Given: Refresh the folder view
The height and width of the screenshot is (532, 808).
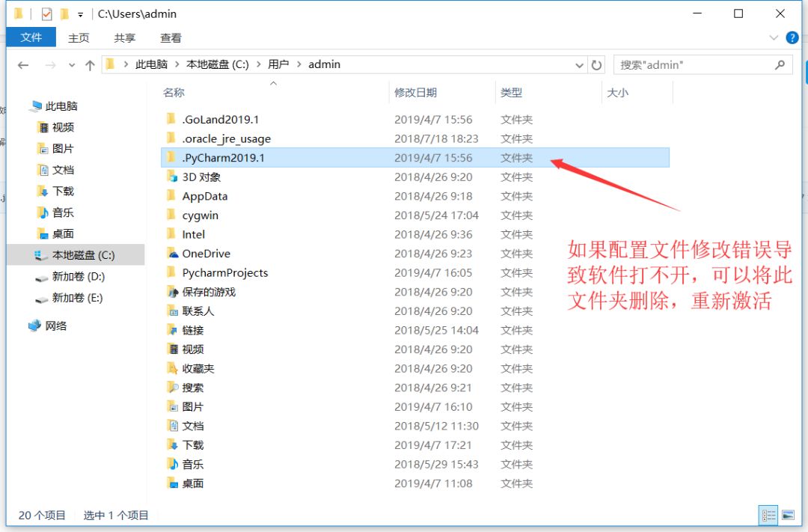Looking at the screenshot, I should point(597,64).
